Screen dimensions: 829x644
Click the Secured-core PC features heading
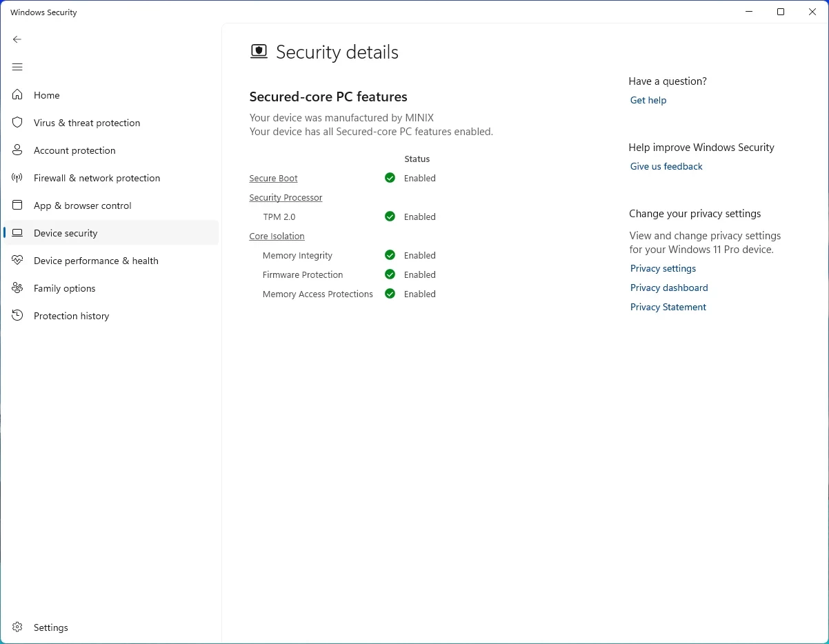[328, 97]
